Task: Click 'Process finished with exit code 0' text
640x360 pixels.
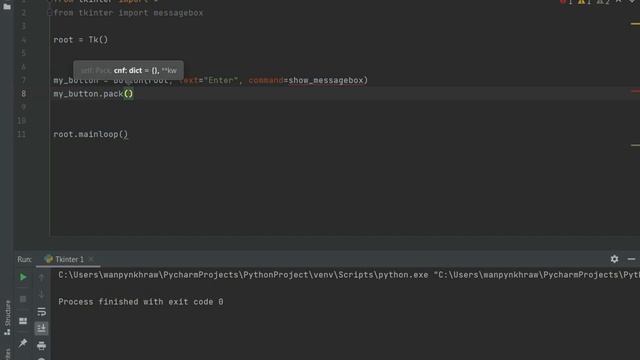Action: click(141, 302)
